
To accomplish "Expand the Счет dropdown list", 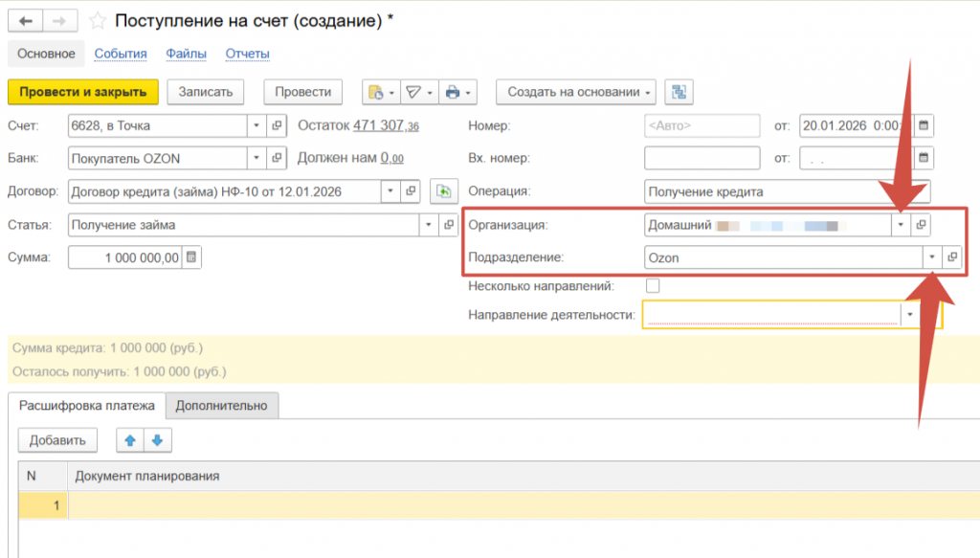I will [256, 125].
